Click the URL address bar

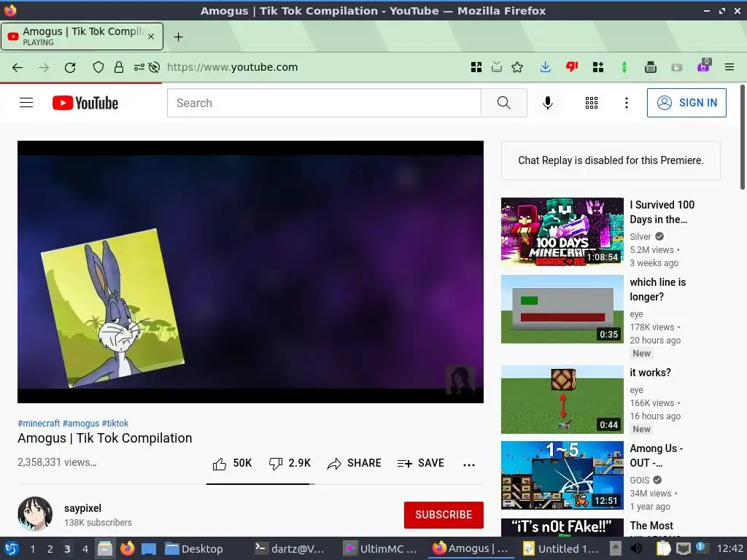pos(314,67)
